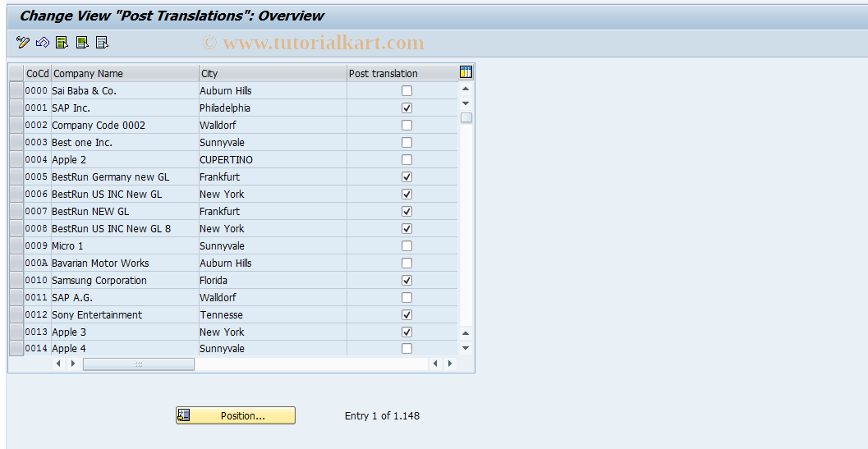Image resolution: width=868 pixels, height=449 pixels.
Task: Click the Position... button
Action: [x=236, y=416]
